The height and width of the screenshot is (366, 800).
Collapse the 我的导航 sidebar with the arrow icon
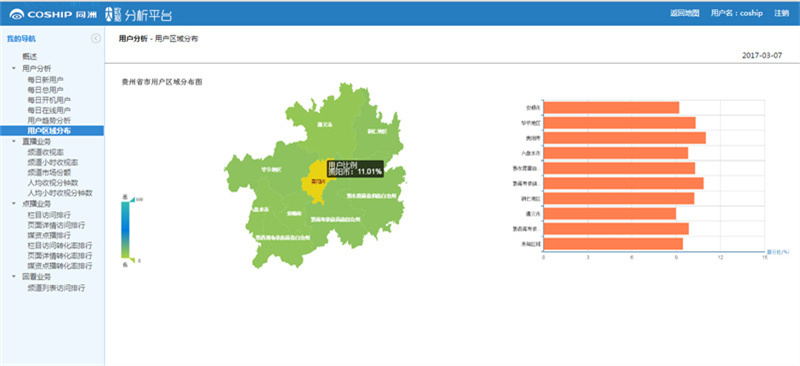(96, 38)
